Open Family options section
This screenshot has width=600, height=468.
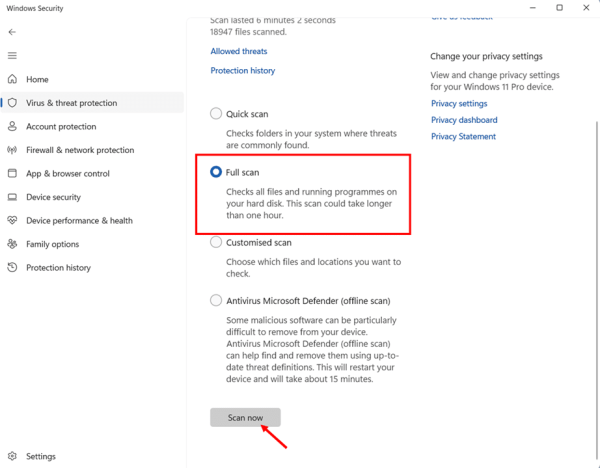(92, 244)
